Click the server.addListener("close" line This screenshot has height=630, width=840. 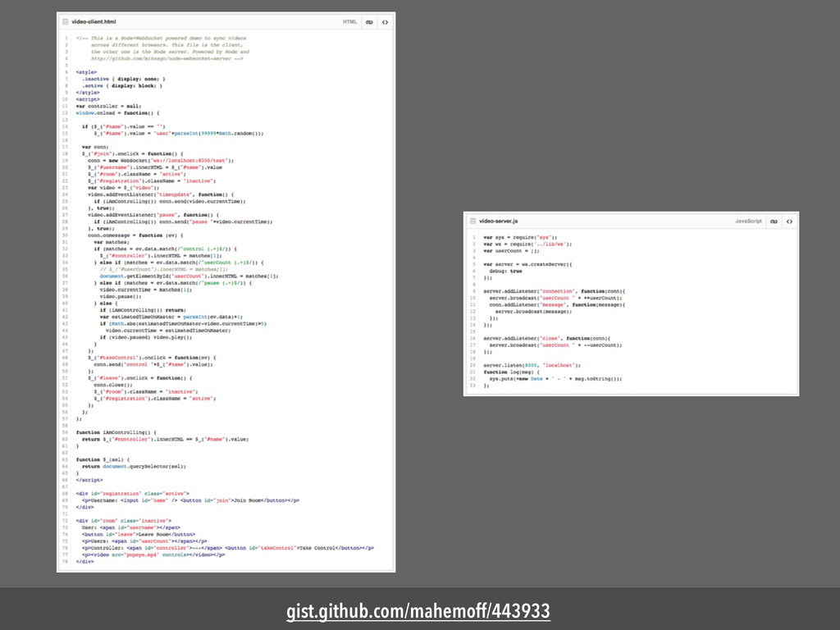[547, 339]
